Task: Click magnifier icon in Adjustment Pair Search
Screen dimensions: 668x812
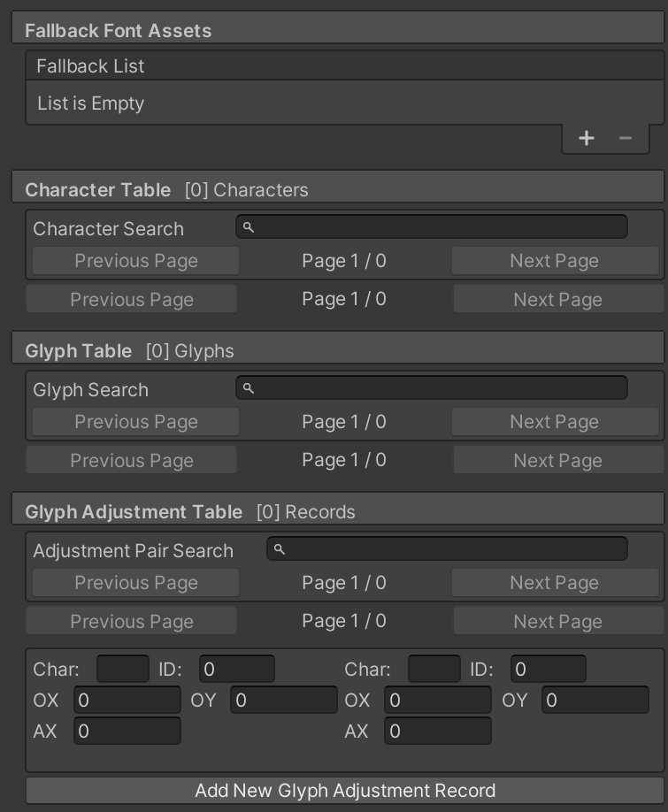Action: click(279, 549)
